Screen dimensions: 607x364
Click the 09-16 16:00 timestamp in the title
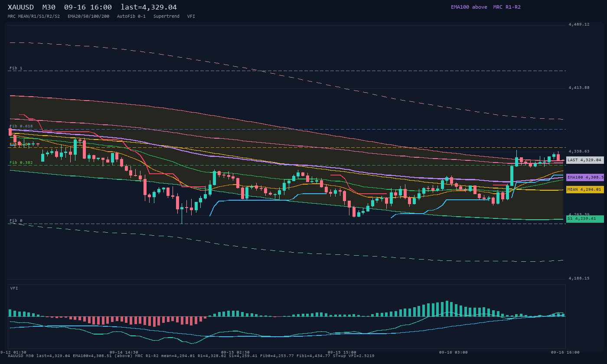point(88,7)
